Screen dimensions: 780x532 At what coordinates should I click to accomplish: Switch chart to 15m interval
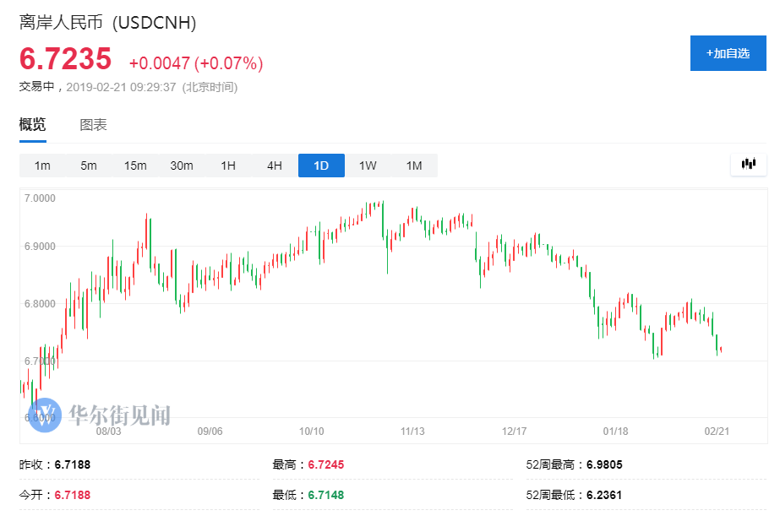coord(135,166)
